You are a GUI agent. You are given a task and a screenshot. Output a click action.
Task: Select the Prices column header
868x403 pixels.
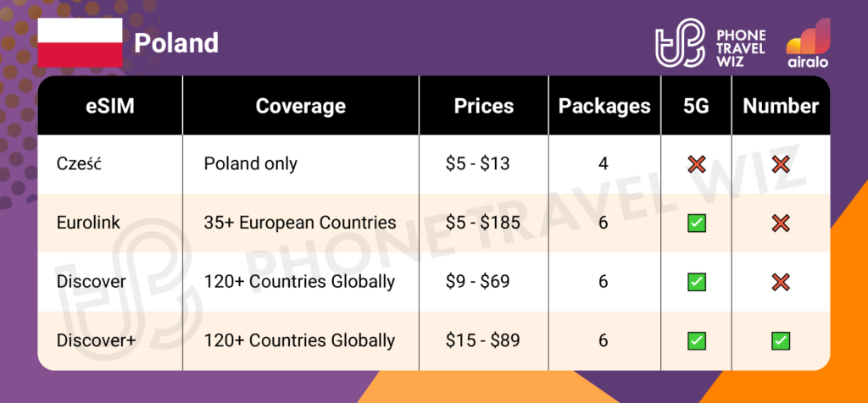tap(483, 106)
